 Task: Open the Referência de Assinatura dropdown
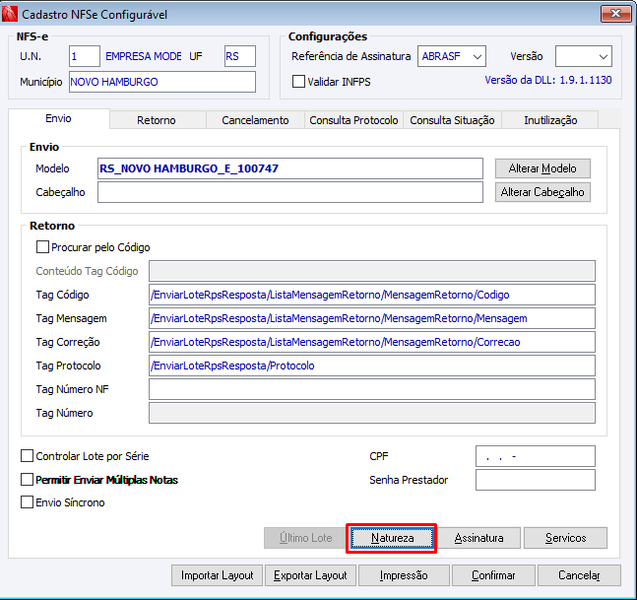click(x=452, y=56)
